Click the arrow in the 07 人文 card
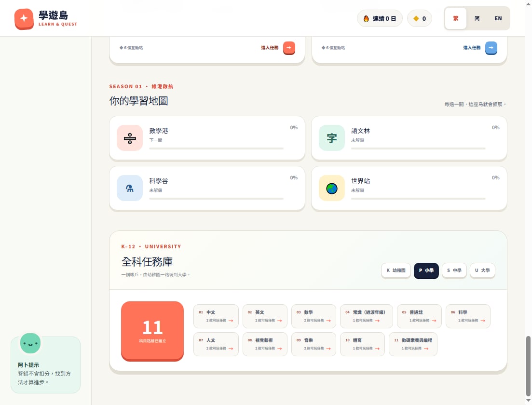This screenshot has width=532, height=405. pos(231,349)
